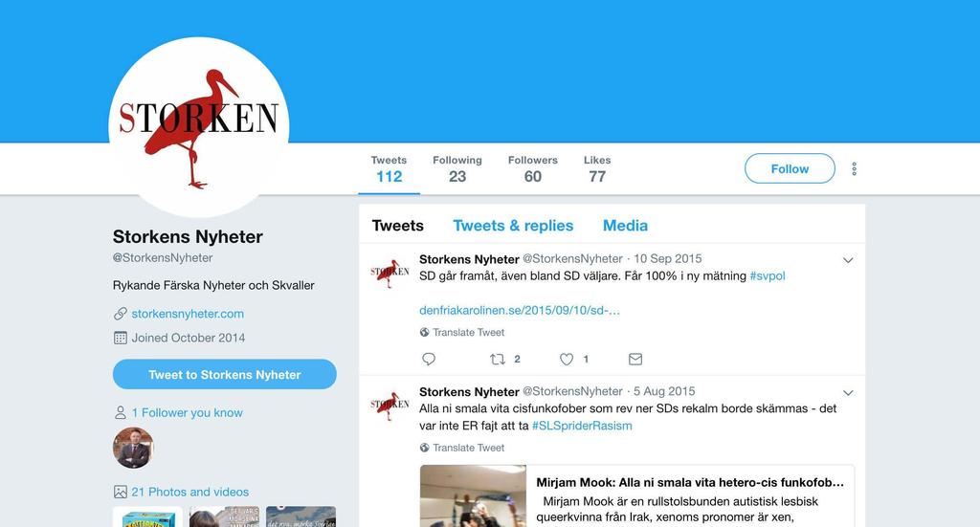This screenshot has width=980, height=527.
Task: Open storkensnyheter.com website link
Action: click(x=188, y=314)
